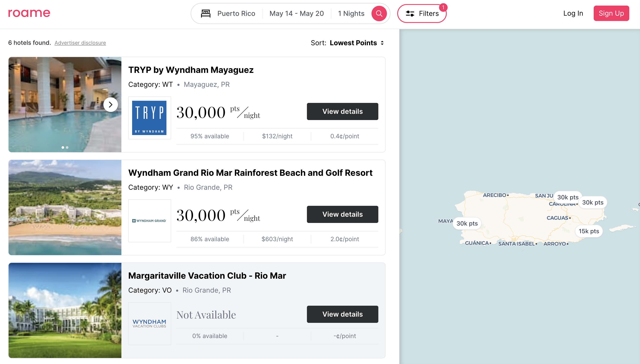Click the Arecibo label on map

pos(494,195)
